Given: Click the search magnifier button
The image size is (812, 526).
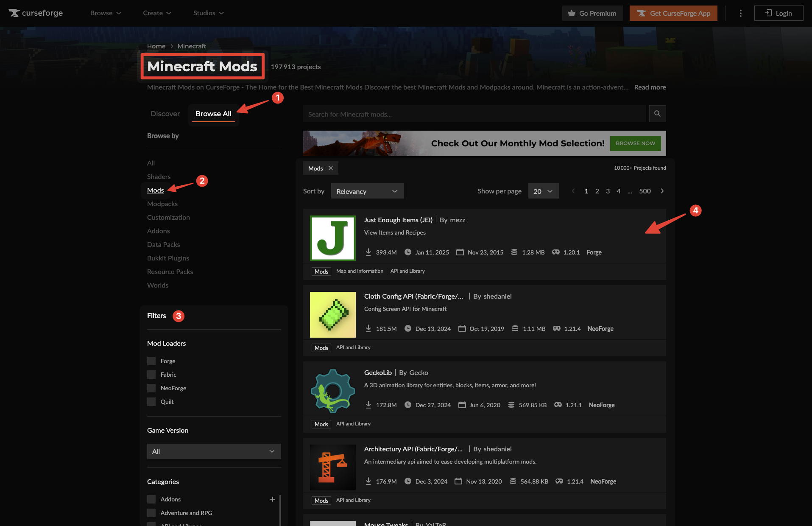Looking at the screenshot, I should 657,114.
